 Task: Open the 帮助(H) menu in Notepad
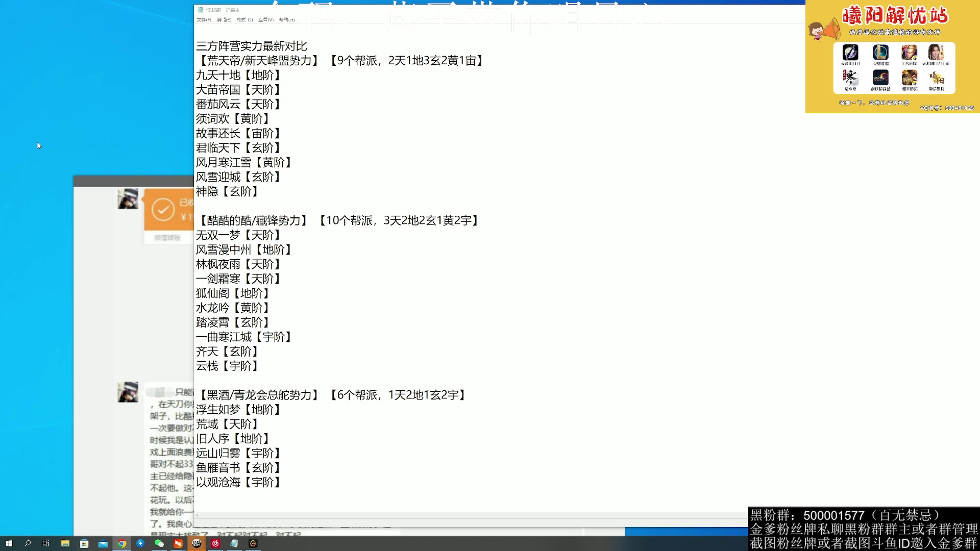tap(286, 20)
